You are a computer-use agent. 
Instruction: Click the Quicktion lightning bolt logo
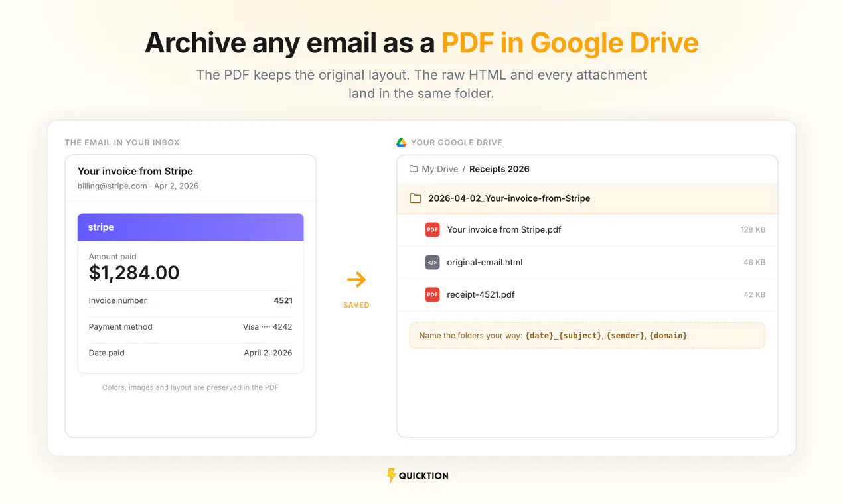[x=391, y=475]
